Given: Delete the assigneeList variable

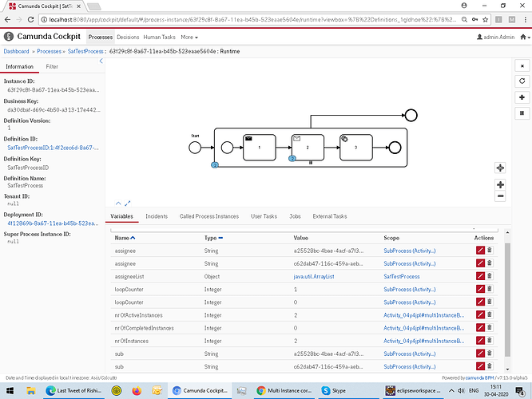Looking at the screenshot, I should tap(489, 276).
